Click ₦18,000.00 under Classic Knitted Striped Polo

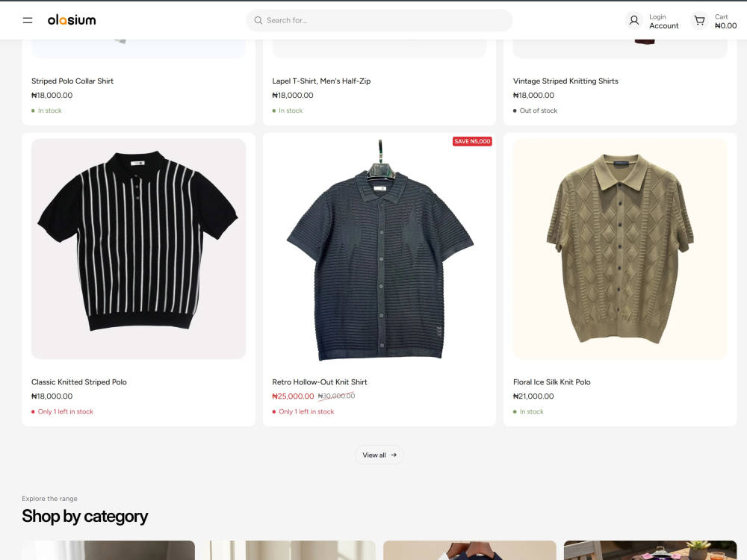52,396
